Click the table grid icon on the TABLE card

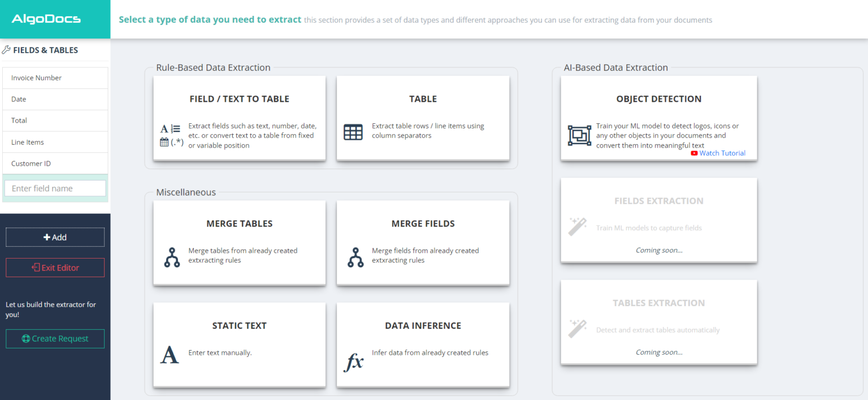click(353, 132)
